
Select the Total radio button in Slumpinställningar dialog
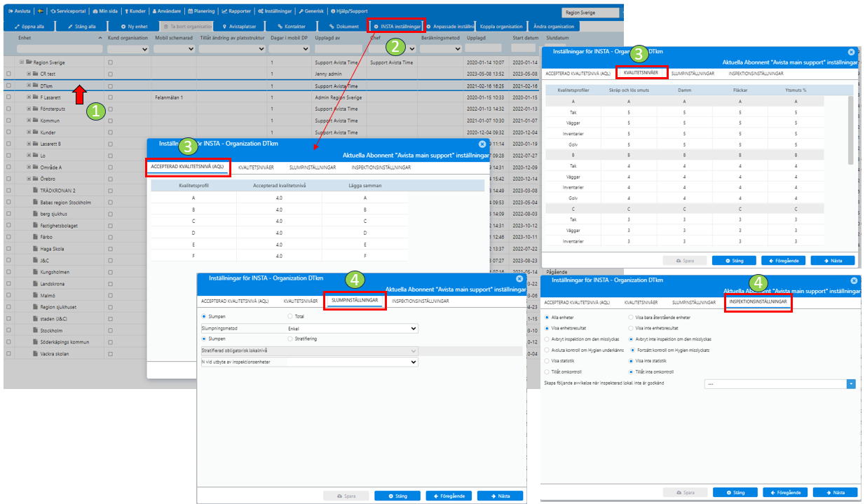(x=290, y=317)
